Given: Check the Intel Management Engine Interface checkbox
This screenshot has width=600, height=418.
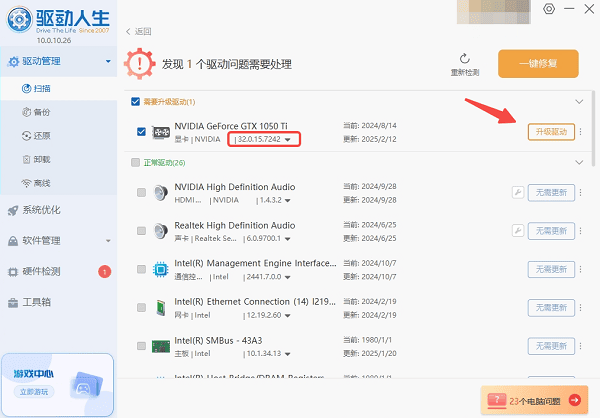Looking at the screenshot, I should pos(141,269).
